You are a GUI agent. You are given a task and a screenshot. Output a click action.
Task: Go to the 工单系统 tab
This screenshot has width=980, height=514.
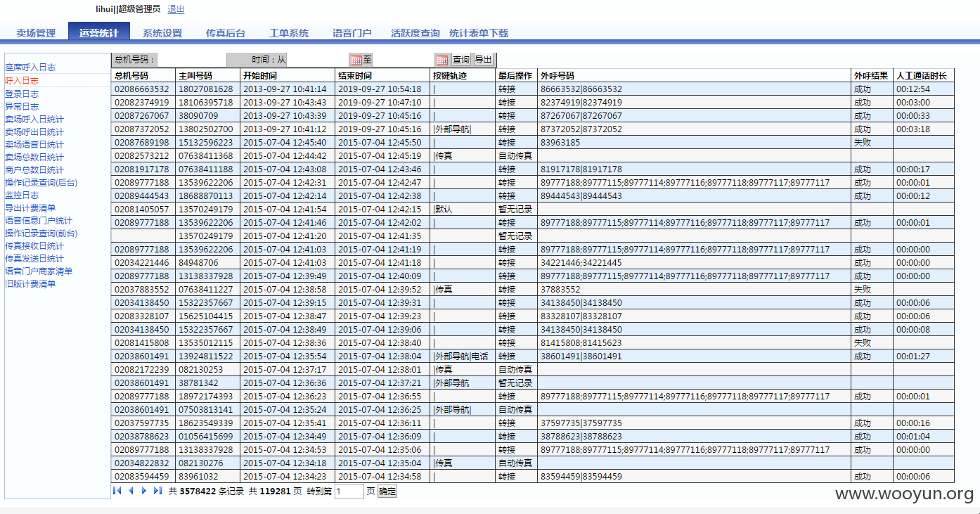[x=289, y=33]
